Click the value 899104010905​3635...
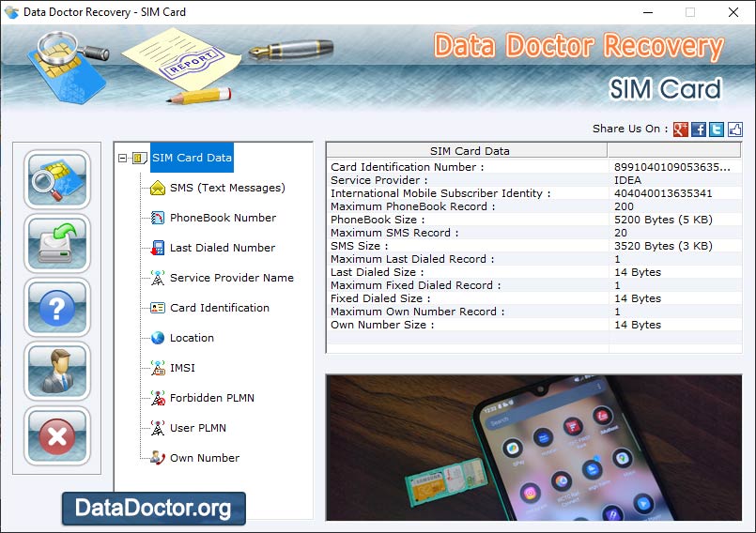The width and height of the screenshot is (756, 533). [672, 167]
